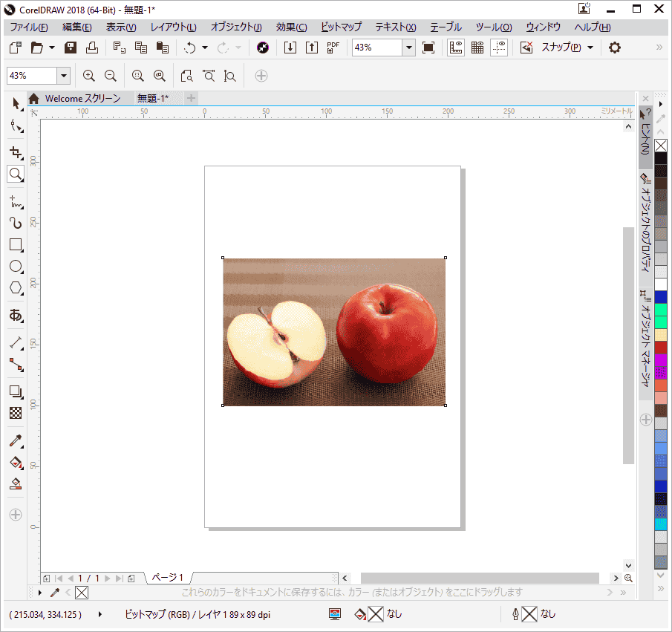Image resolution: width=672 pixels, height=632 pixels.
Task: Click the Options gear icon
Action: tap(615, 48)
